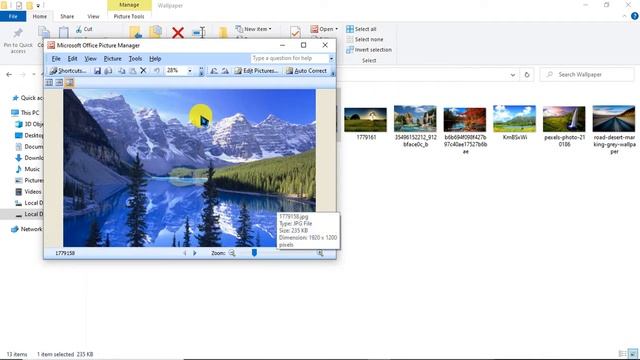640x360 pixels.
Task: Click the Search Wallpaper field
Action: pos(587,75)
